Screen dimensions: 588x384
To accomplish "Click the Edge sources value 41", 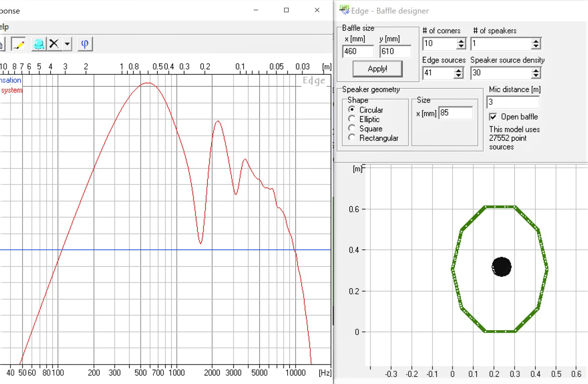I will (438, 73).
